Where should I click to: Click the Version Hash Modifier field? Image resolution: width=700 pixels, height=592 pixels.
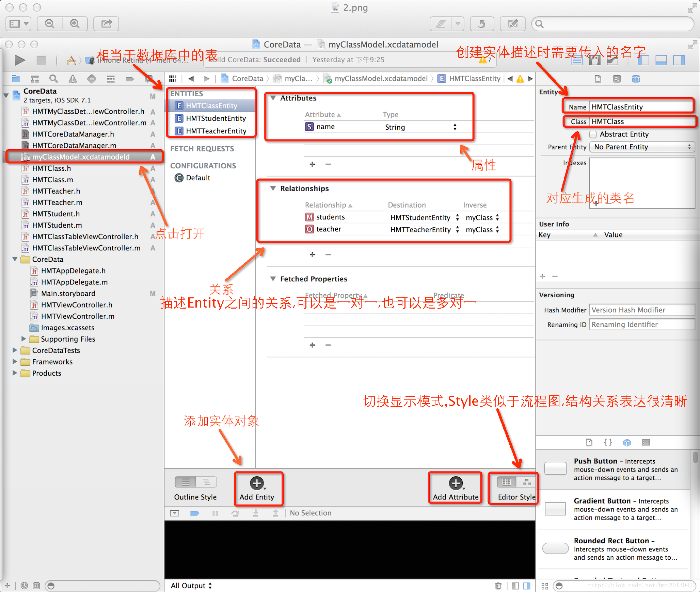pyautogui.click(x=642, y=310)
